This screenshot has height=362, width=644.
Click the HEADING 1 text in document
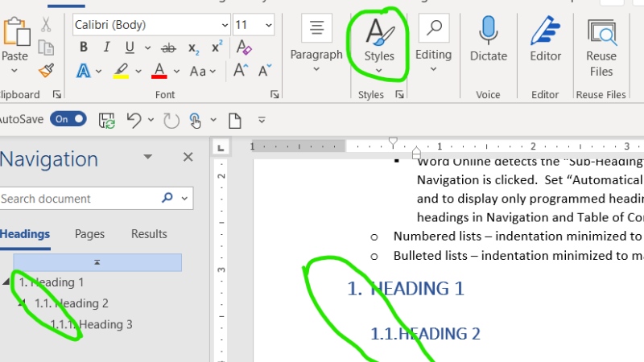click(417, 289)
